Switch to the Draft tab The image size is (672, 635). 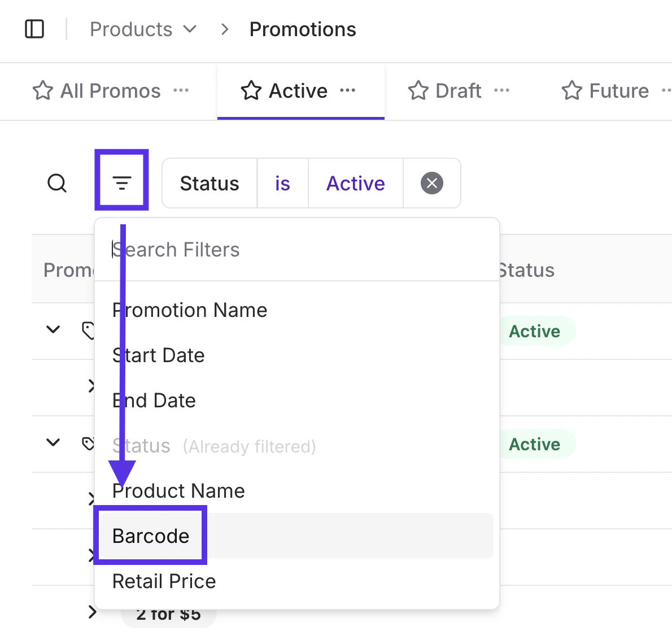458,90
